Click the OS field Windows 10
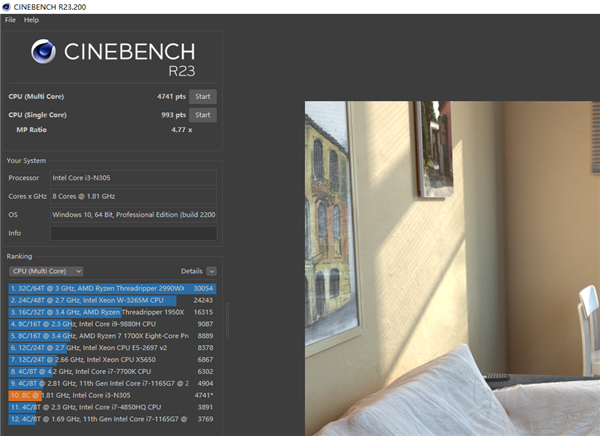Image resolution: width=600 pixels, height=436 pixels. (134, 214)
